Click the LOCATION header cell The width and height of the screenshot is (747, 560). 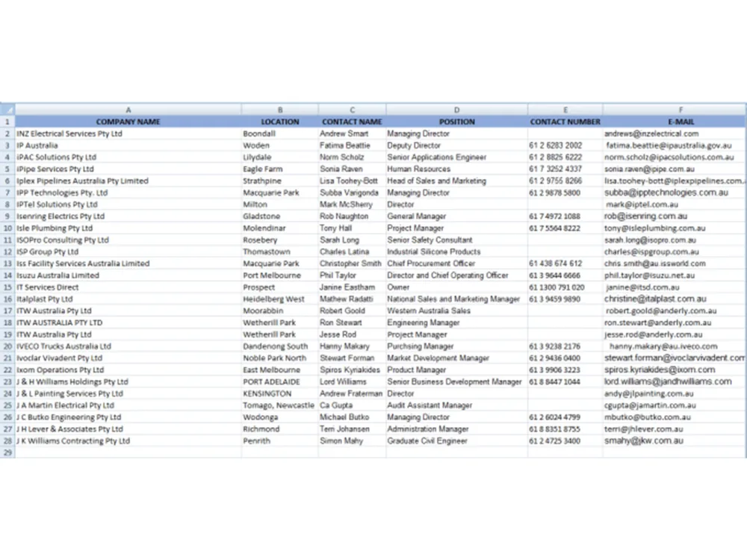280,122
